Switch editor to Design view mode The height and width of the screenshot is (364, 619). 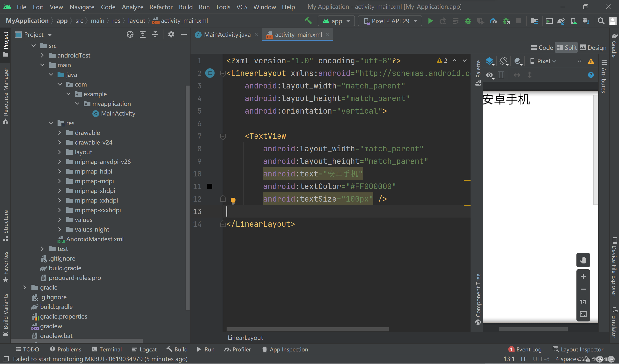coord(593,48)
